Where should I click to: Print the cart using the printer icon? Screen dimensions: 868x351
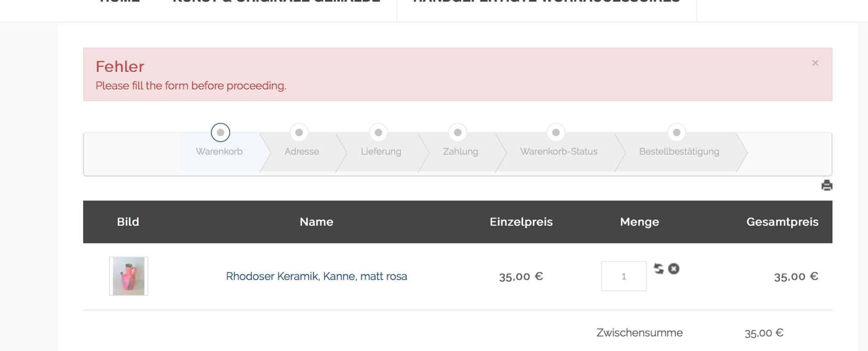point(826,185)
